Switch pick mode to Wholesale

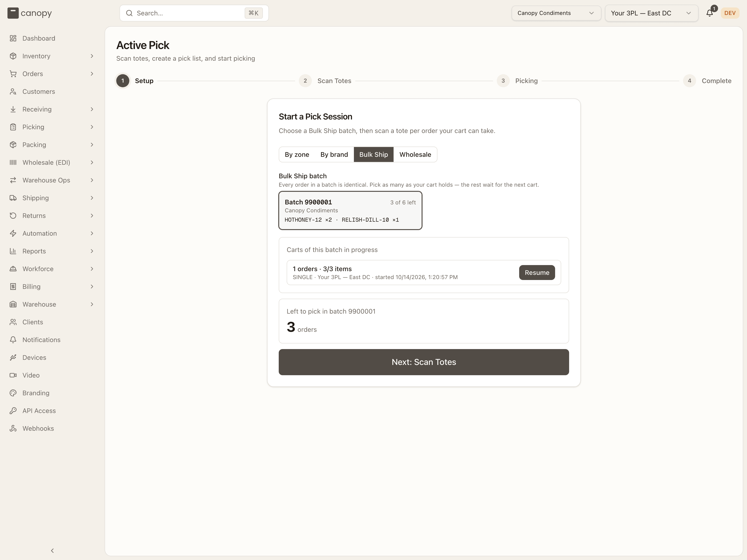(x=415, y=155)
